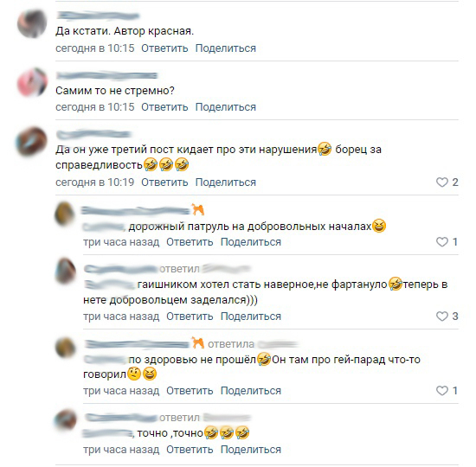Like the comment about 'борец за справедливость'
Viewport: 476px width, 467px height.
pyautogui.click(x=442, y=182)
